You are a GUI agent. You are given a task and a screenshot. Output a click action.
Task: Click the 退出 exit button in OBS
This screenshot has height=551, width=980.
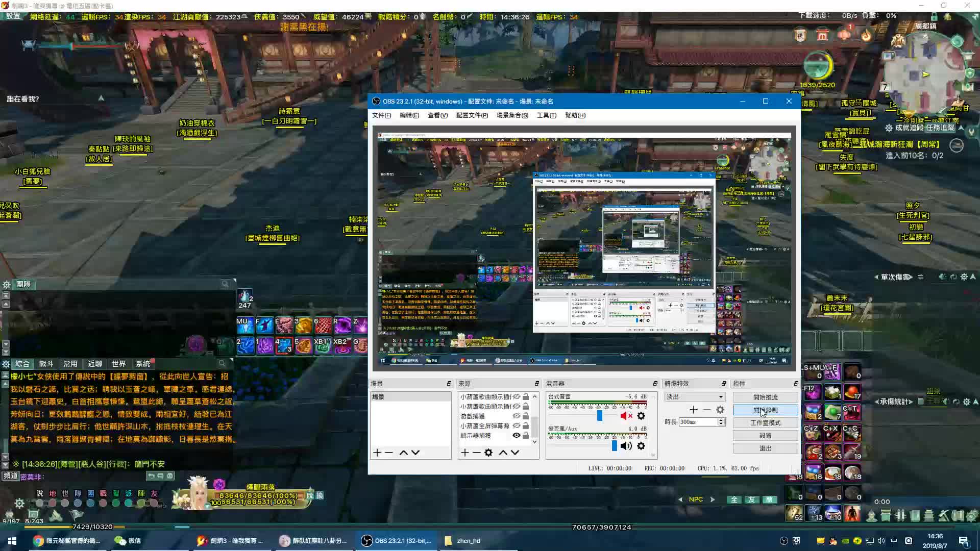point(766,448)
